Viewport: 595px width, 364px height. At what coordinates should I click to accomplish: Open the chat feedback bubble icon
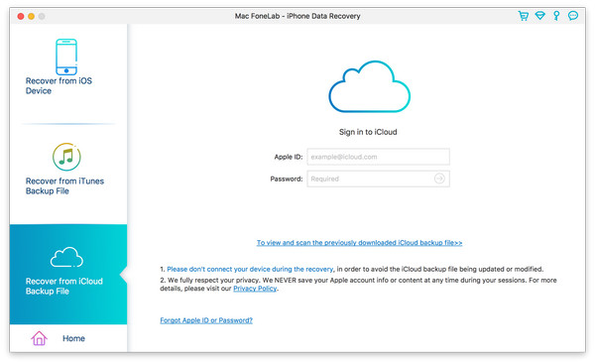573,16
